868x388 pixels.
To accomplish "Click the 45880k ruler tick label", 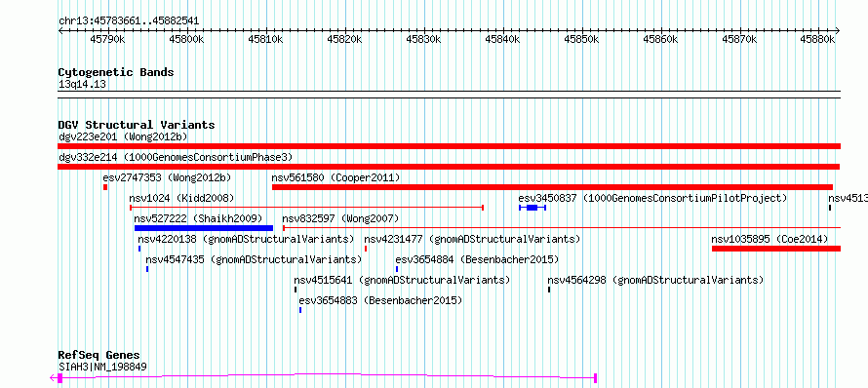I will point(818,39).
